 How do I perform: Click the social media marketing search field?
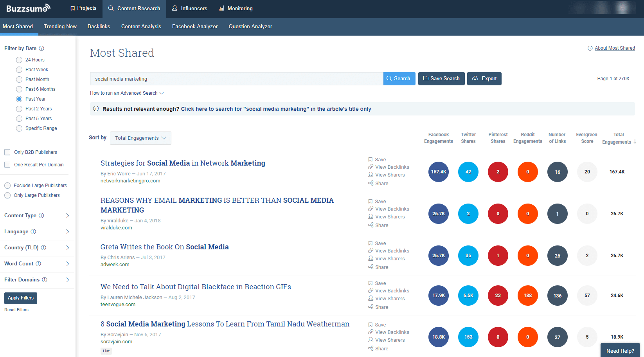click(237, 79)
